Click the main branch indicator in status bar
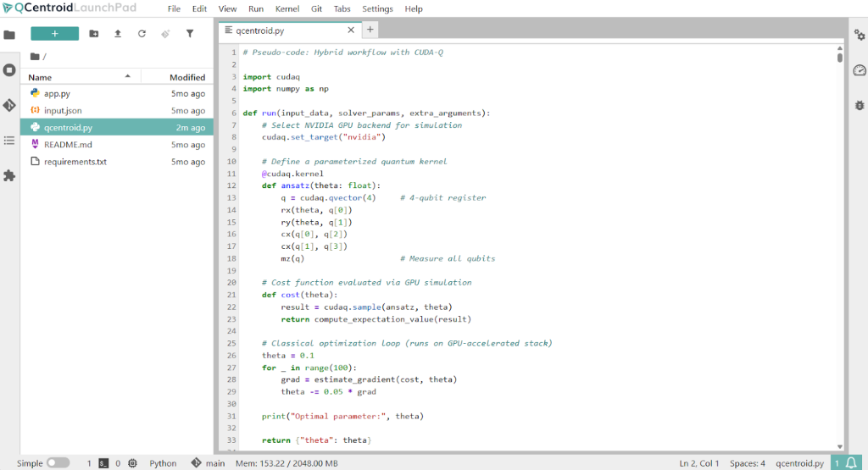Image resolution: width=868 pixels, height=470 pixels. pos(209,463)
